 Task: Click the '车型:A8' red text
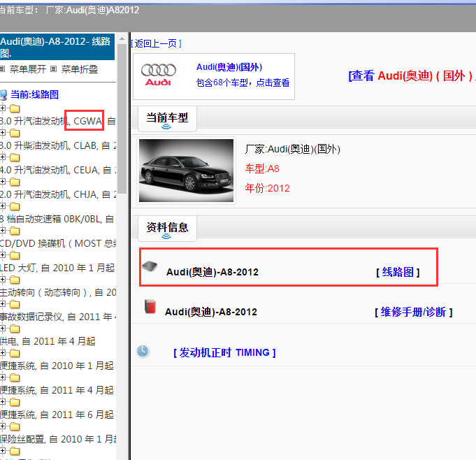pyautogui.click(x=262, y=168)
